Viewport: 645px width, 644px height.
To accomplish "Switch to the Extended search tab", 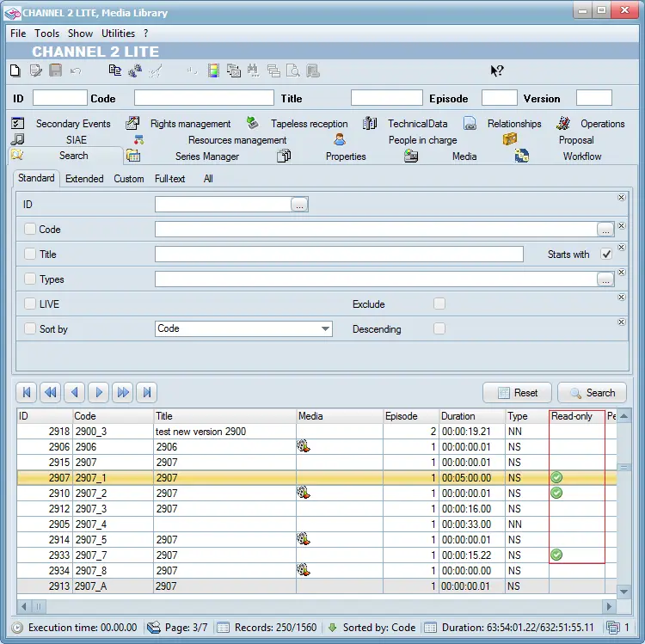I will (x=84, y=179).
